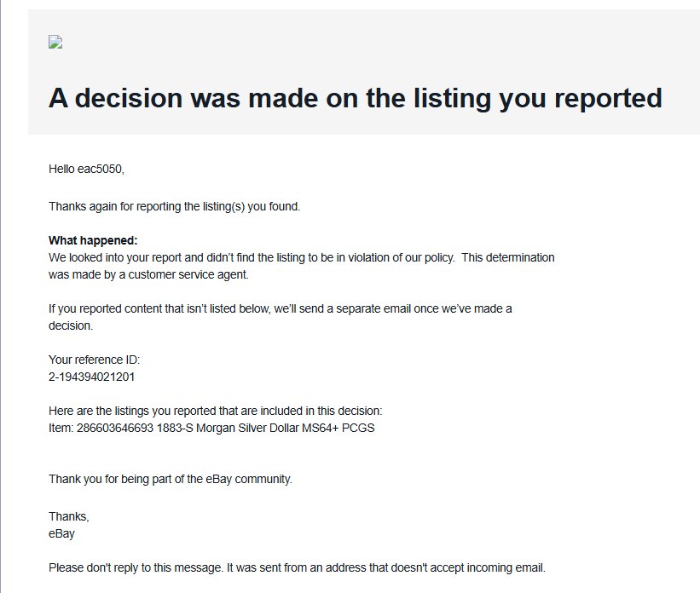The height and width of the screenshot is (593, 700).
Task: Select the username eac5050 in greeting
Action: click(x=101, y=169)
